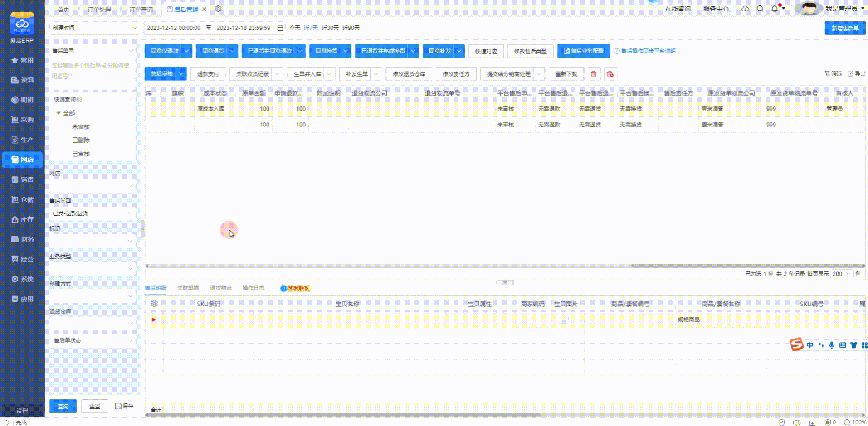Viewport: 868px width, 426px height.
Task: Click the 新增售后单 button
Action: [844, 28]
